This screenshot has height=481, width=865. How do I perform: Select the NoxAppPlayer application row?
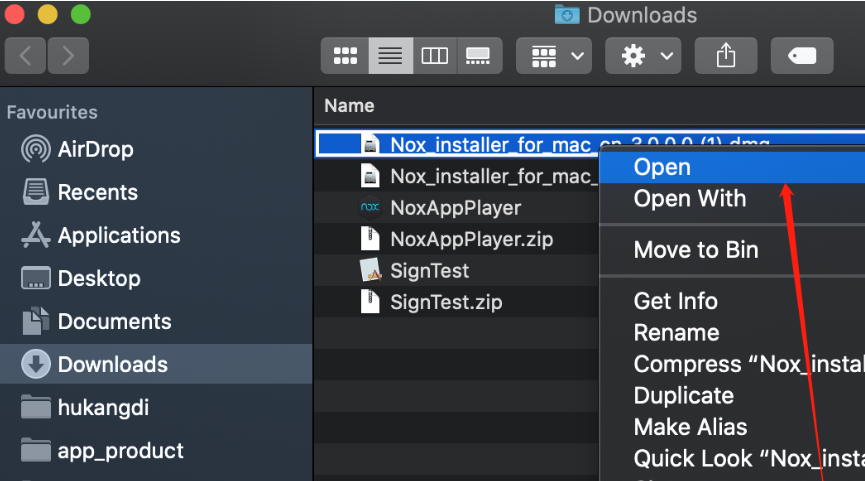tap(457, 208)
